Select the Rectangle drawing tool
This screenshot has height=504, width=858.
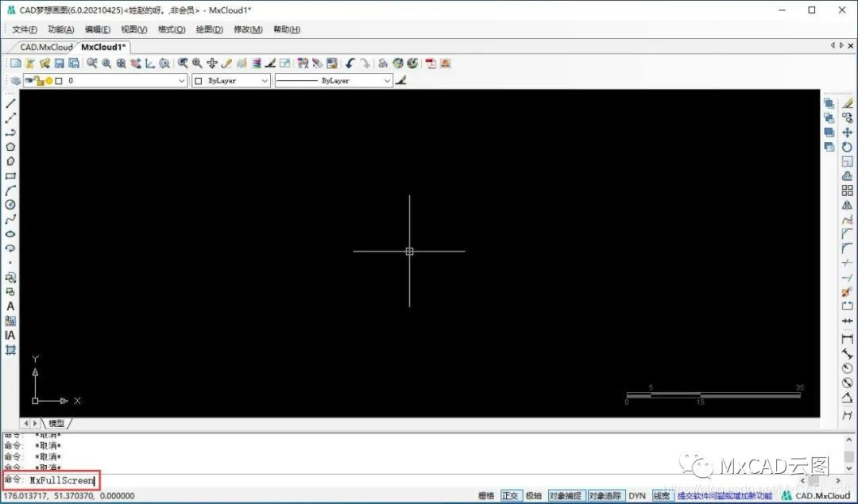[10, 176]
